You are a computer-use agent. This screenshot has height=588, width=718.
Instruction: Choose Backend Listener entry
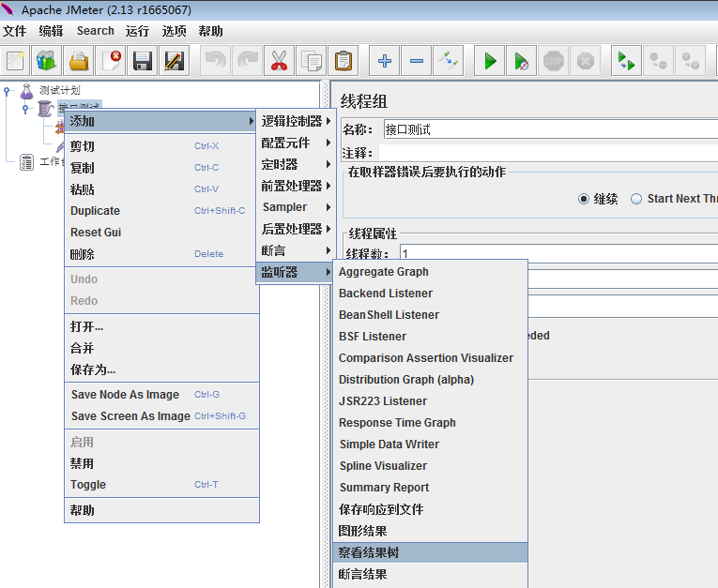point(431,294)
